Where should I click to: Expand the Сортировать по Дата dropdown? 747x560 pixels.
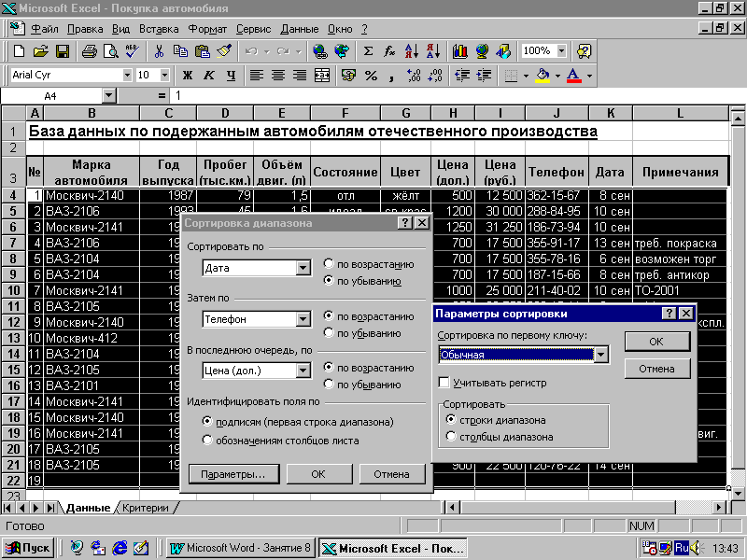303,268
